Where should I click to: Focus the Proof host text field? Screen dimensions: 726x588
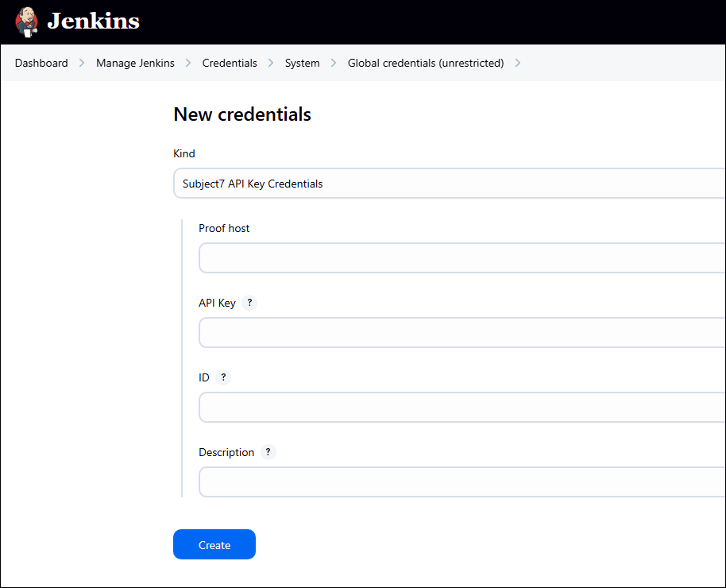pyautogui.click(x=461, y=258)
